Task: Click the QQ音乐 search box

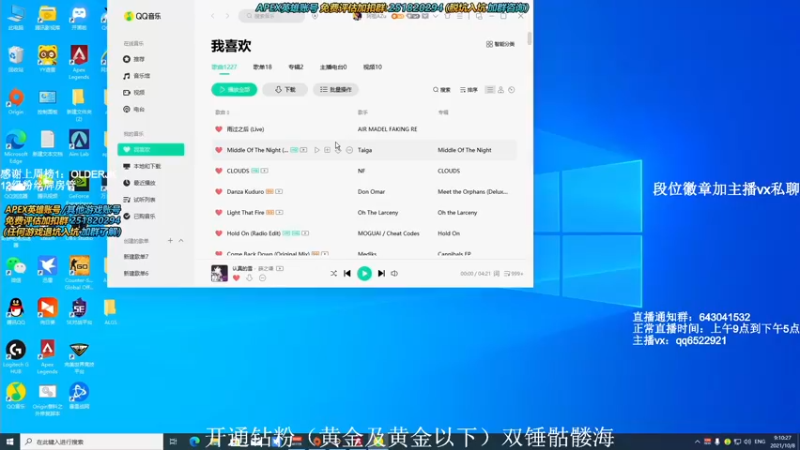Action: coord(271,16)
